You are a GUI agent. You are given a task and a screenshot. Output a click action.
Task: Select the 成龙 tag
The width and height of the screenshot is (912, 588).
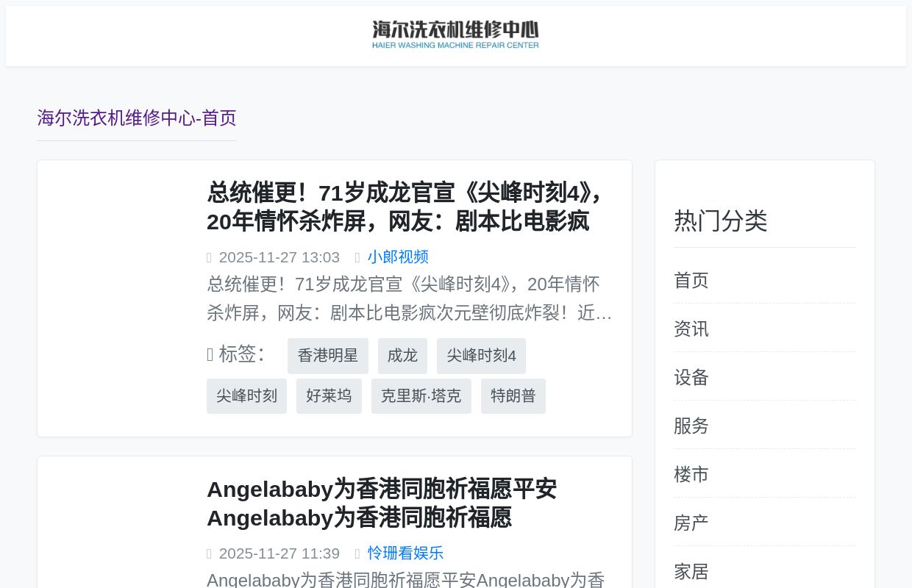click(x=402, y=356)
